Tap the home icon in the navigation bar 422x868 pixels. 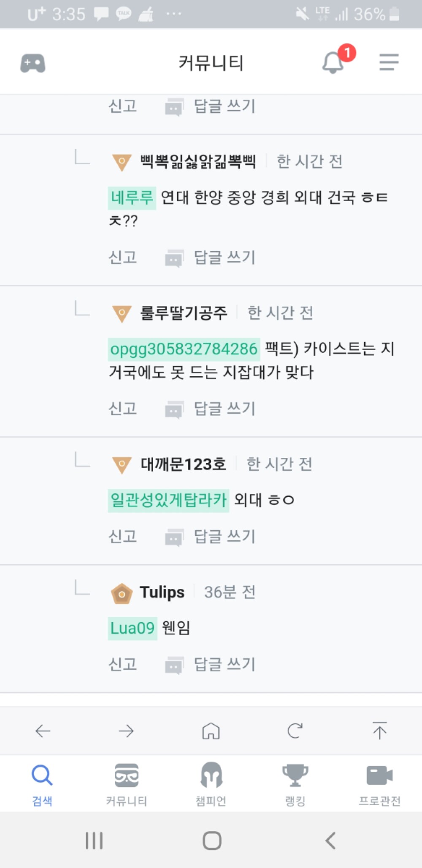[x=211, y=731]
